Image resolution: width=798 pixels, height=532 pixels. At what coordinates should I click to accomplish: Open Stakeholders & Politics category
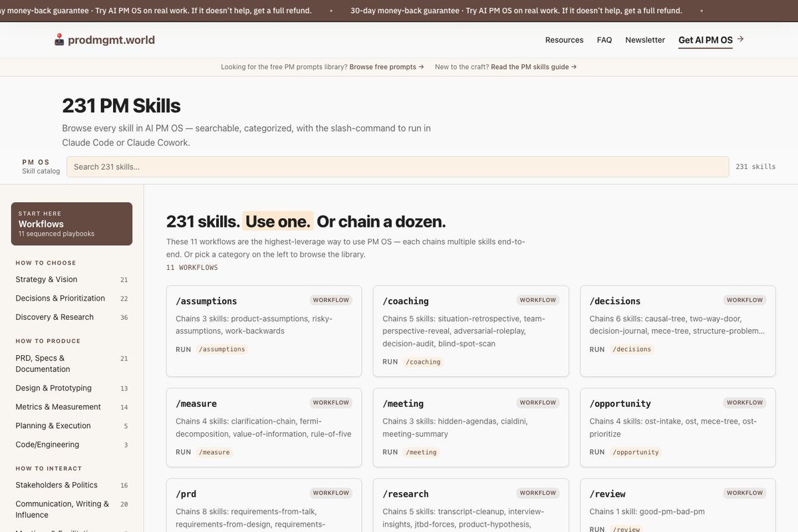pyautogui.click(x=72, y=485)
